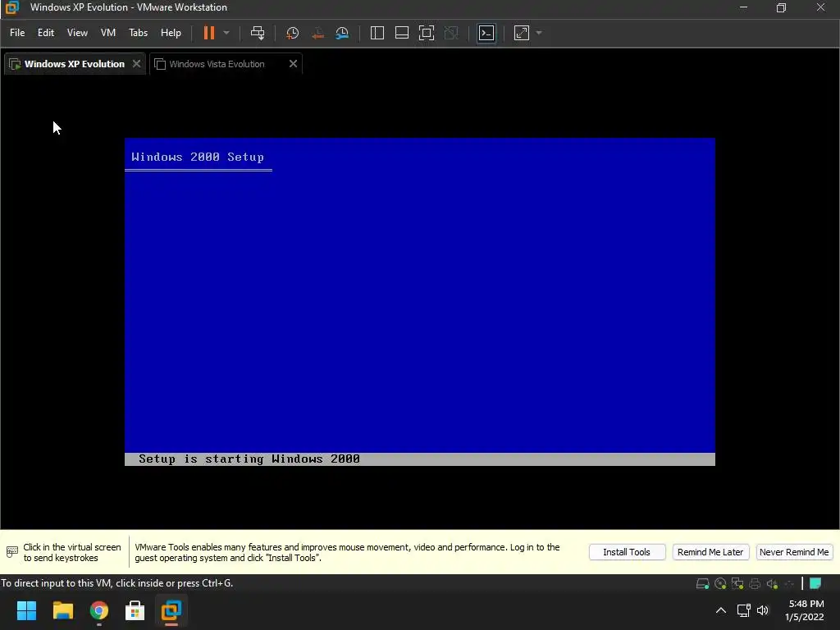The width and height of the screenshot is (840, 630).
Task: Click the volume tray icon
Action: click(763, 610)
